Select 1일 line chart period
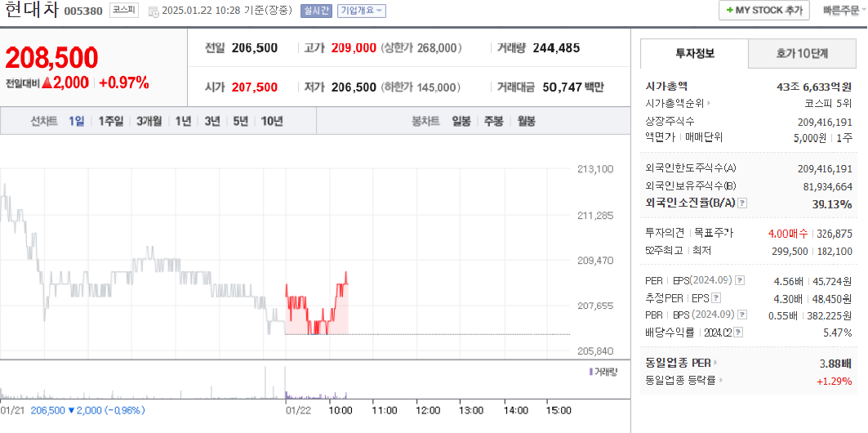 click(77, 121)
